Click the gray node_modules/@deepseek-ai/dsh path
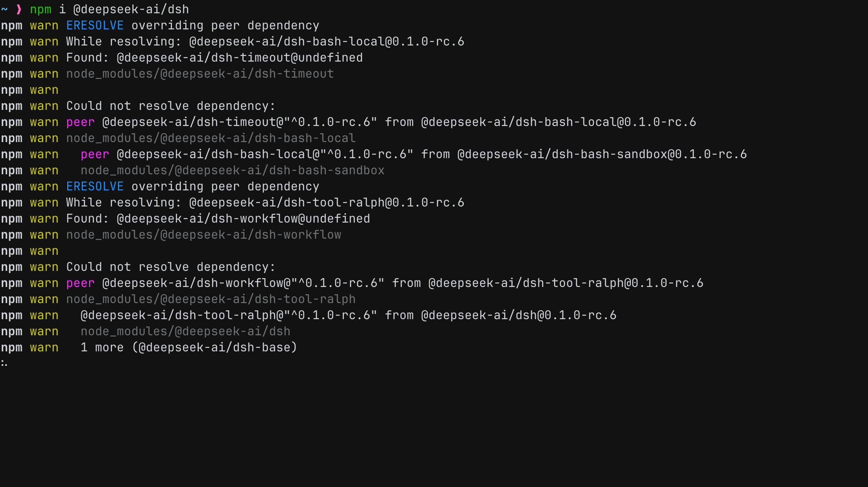Viewport: 868px width, 487px height. click(x=186, y=331)
